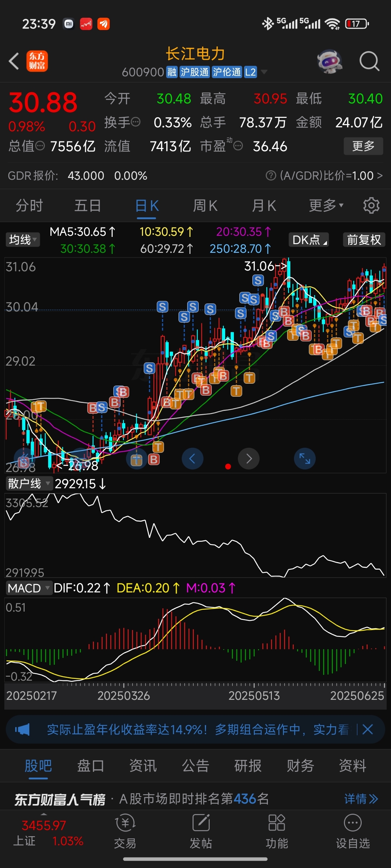Tap the red page indicator dot
Image resolution: width=391 pixels, height=868 pixels.
(228, 466)
